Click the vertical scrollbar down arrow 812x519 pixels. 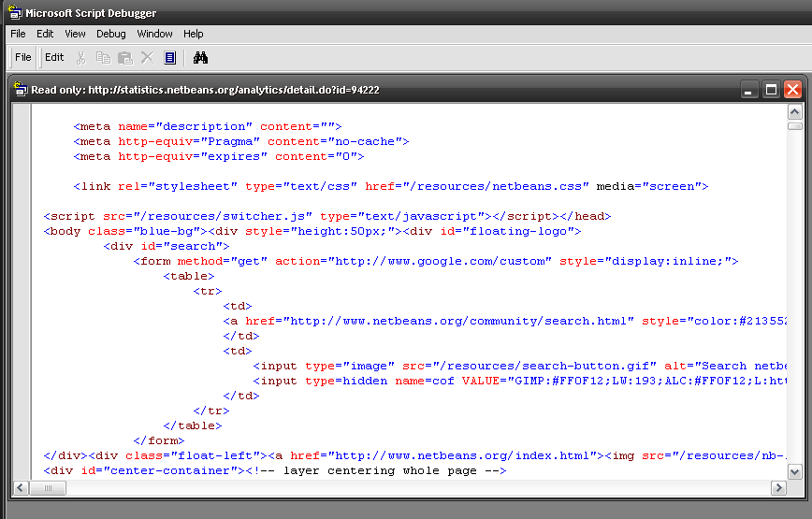tap(795, 471)
